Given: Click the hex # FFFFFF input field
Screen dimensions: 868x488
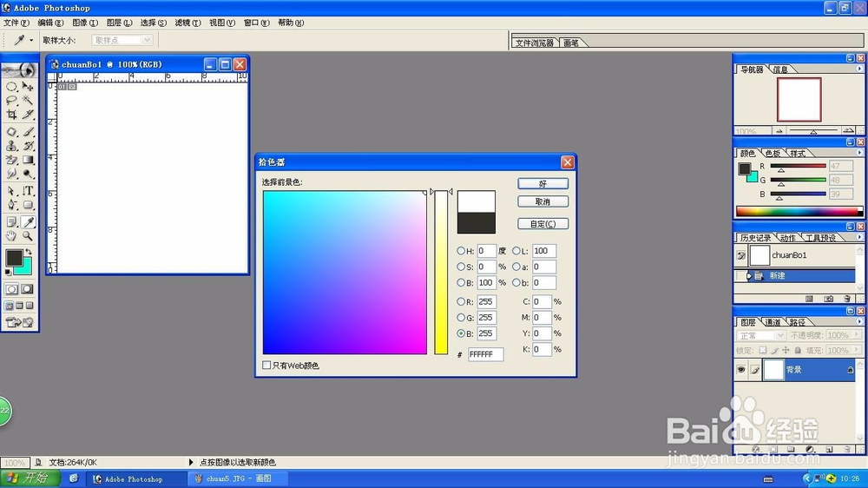Looking at the screenshot, I should pos(485,354).
